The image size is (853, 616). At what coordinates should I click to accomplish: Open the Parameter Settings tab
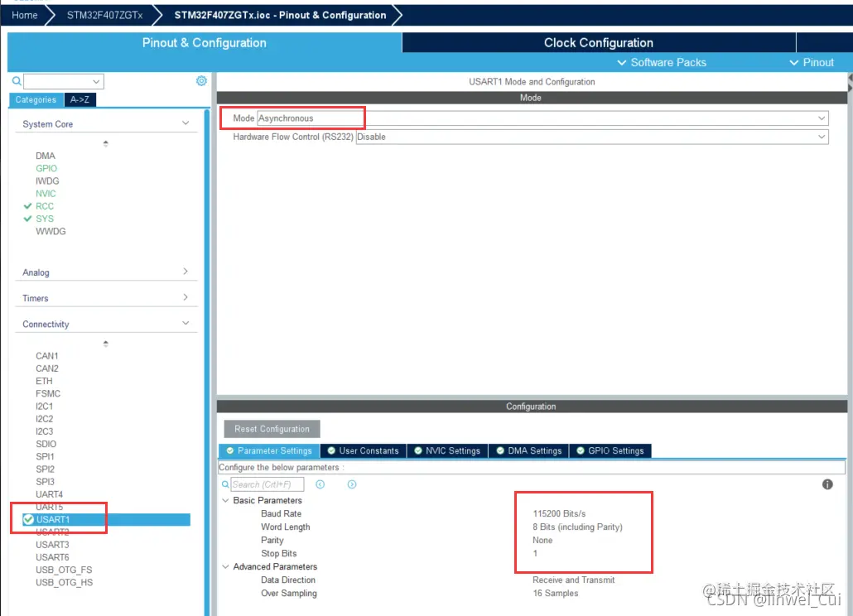(269, 450)
